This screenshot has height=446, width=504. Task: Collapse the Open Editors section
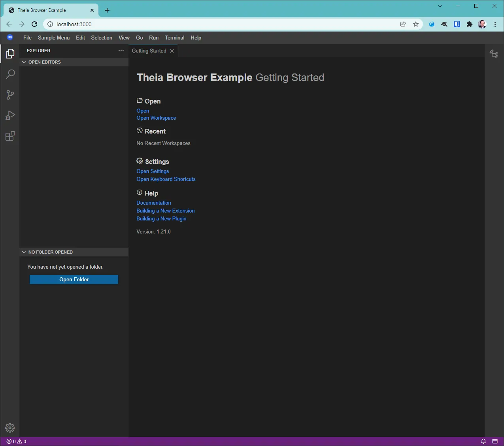pyautogui.click(x=25, y=62)
